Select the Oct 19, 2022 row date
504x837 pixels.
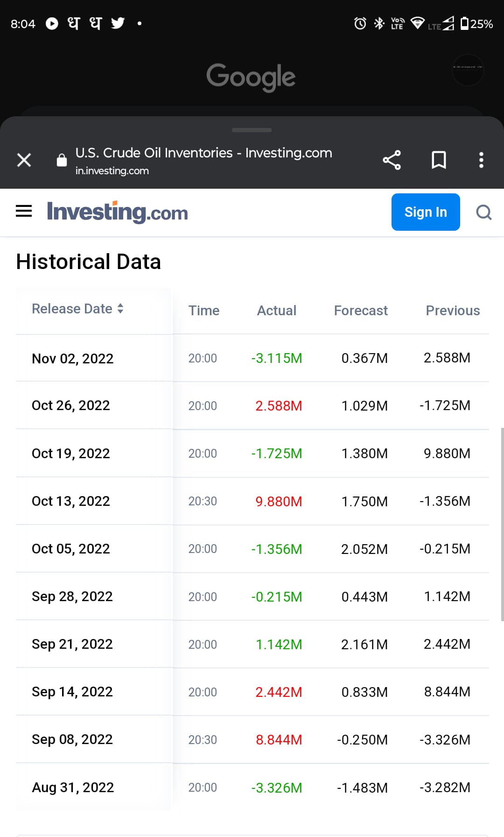(x=71, y=454)
